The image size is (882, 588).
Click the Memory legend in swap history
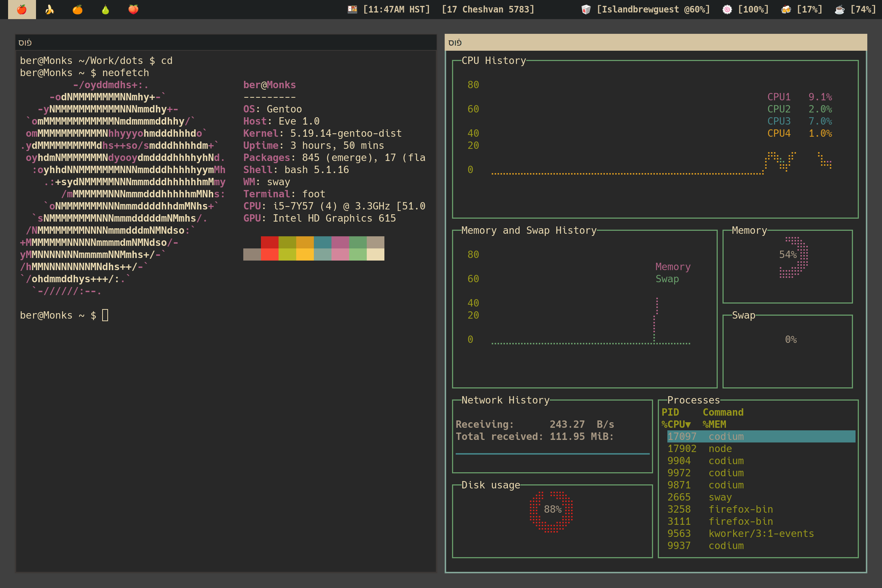pyautogui.click(x=673, y=267)
